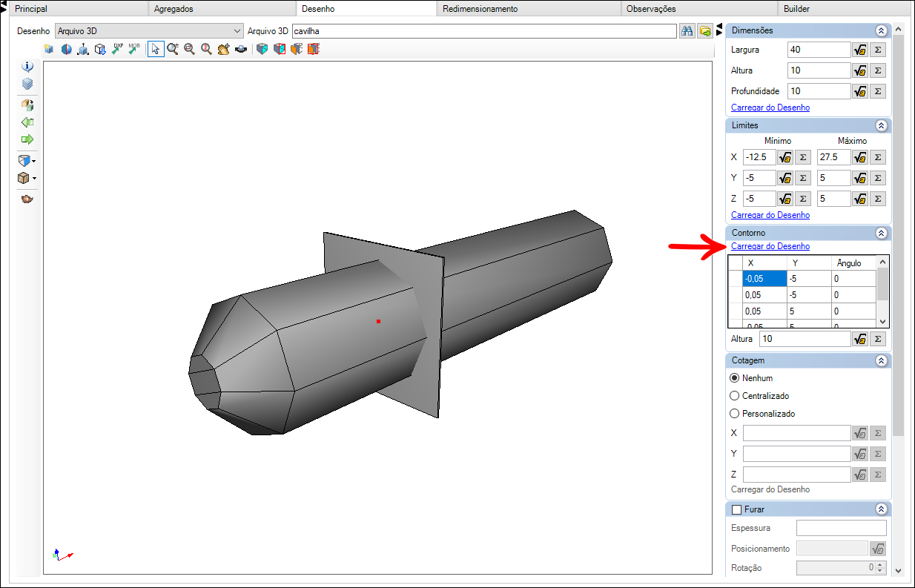Select the arrow pointer selection tool

[x=156, y=49]
